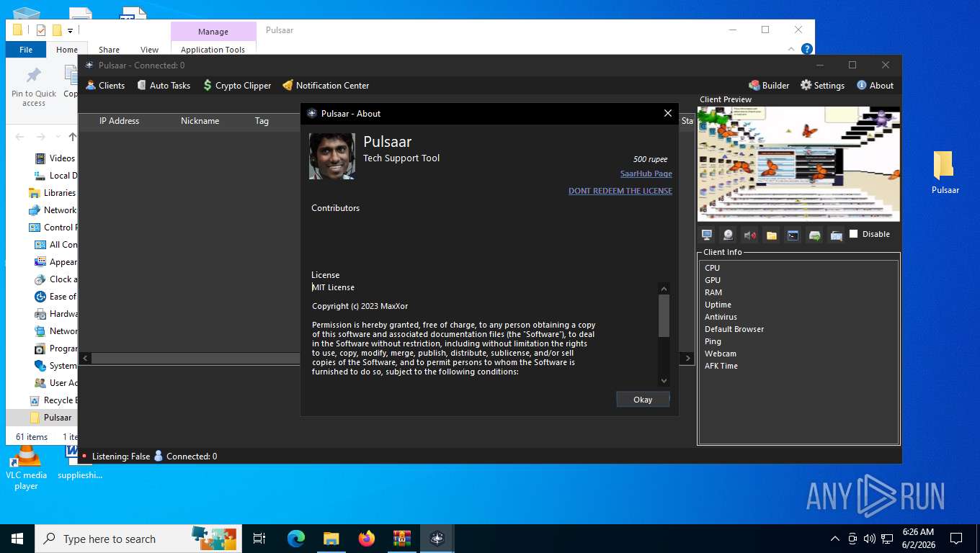
Task: Select the AFK Time entry in Client Info
Action: tap(721, 366)
